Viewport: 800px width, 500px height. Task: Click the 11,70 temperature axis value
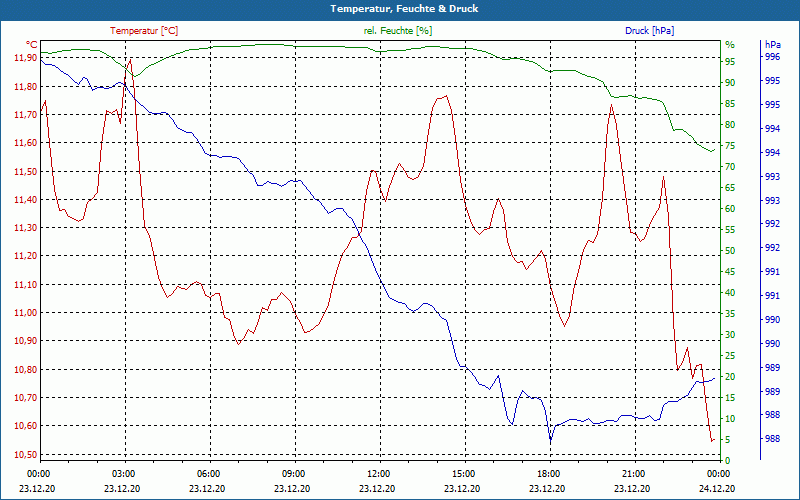coord(26,115)
